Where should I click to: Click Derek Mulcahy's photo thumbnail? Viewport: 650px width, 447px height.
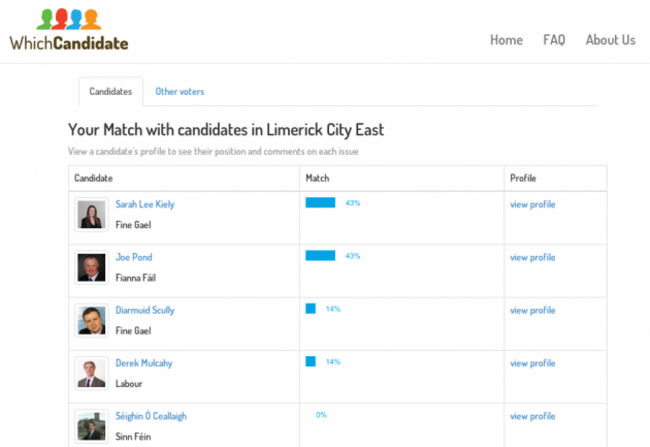92,373
